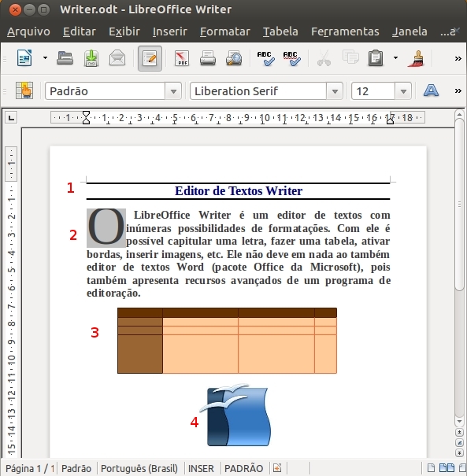Open the Inserir menu

pyautogui.click(x=170, y=31)
